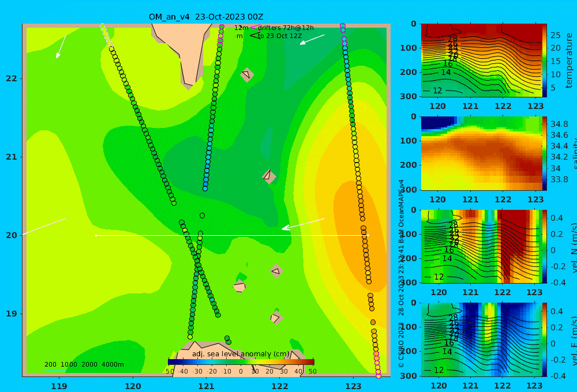Click the vel. E panel's vertical colorbar
The image size is (577, 392).
tap(545, 340)
